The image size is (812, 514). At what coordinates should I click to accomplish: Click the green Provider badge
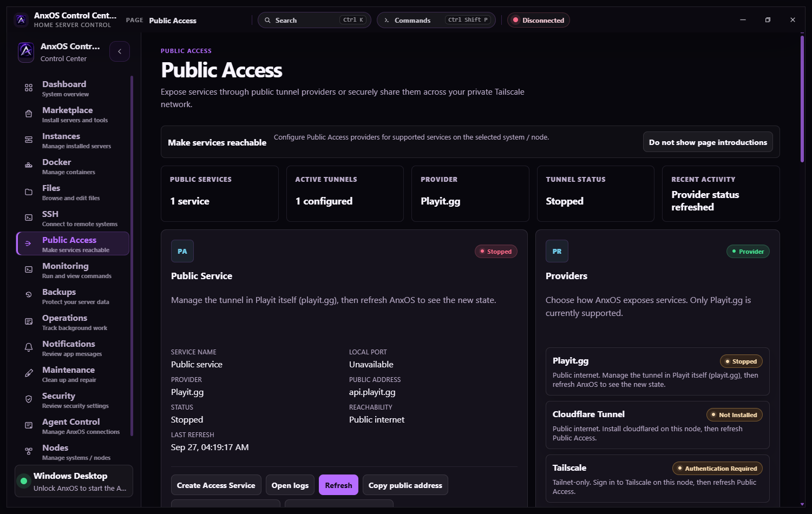(748, 252)
